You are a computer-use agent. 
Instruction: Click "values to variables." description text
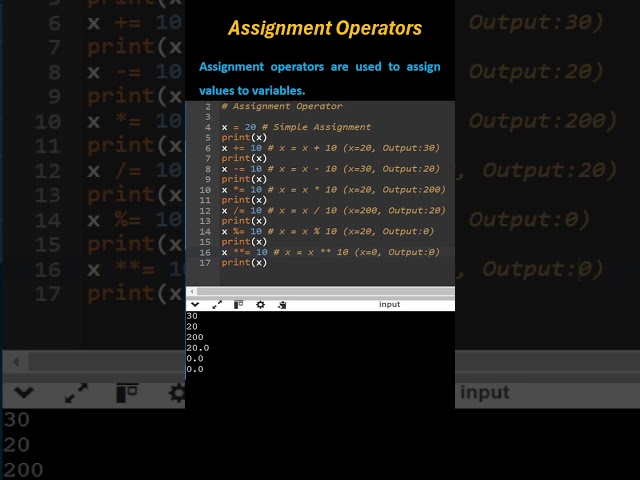point(252,91)
